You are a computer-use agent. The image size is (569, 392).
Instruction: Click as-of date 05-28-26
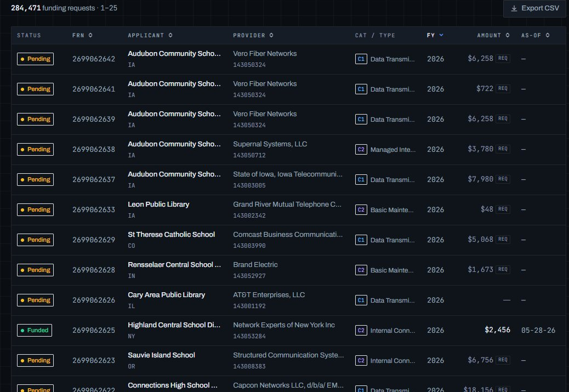(x=538, y=330)
